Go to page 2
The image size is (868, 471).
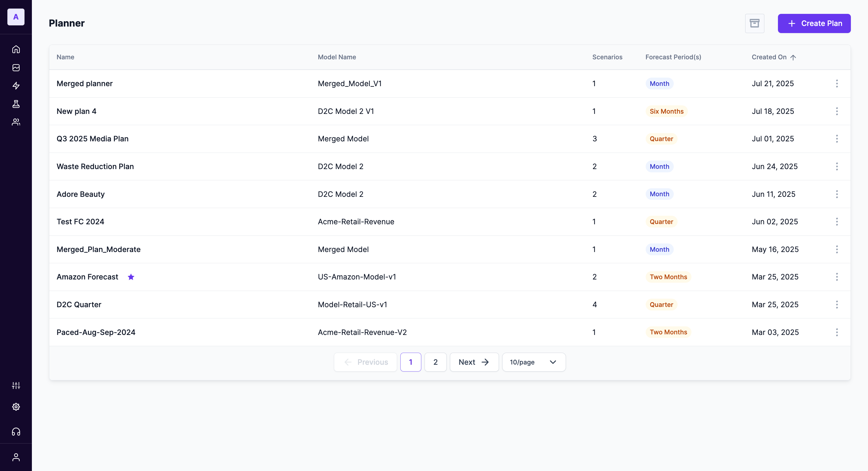[x=435, y=362]
